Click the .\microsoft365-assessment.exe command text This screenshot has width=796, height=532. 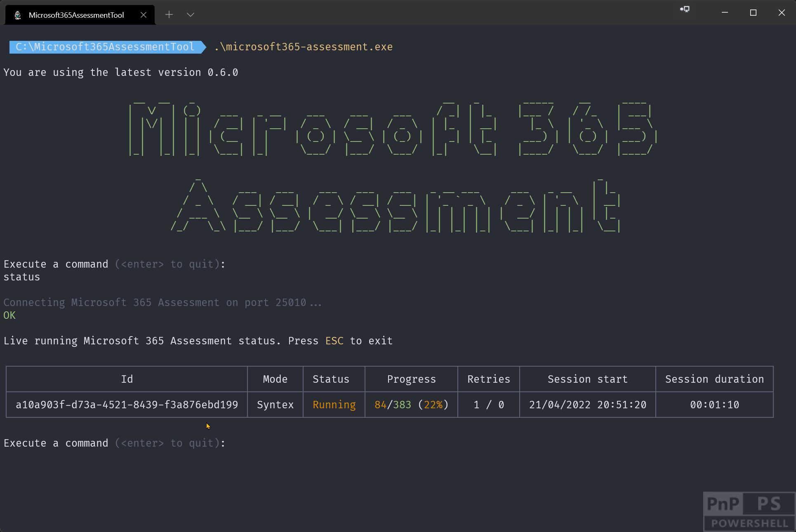tap(304, 47)
